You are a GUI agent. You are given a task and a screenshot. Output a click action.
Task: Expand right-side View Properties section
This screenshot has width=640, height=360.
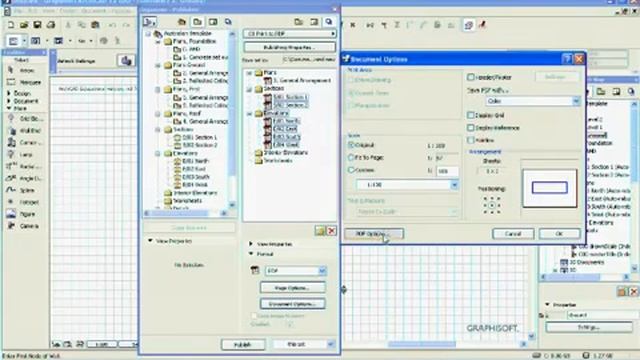(x=251, y=244)
